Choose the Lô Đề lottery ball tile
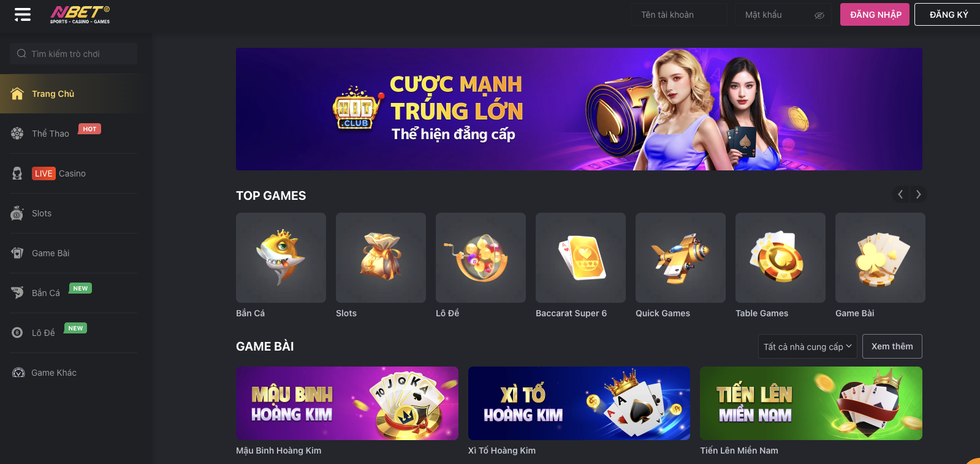980x464 pixels. coord(481,257)
